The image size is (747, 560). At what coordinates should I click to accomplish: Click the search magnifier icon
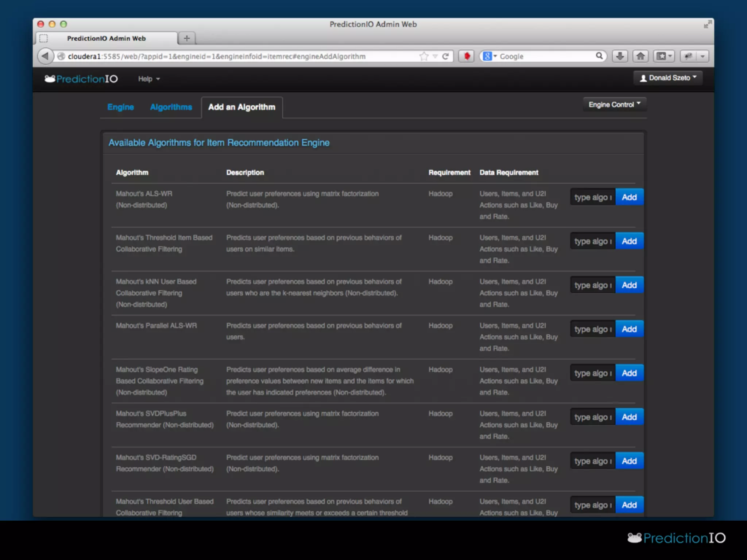(599, 56)
